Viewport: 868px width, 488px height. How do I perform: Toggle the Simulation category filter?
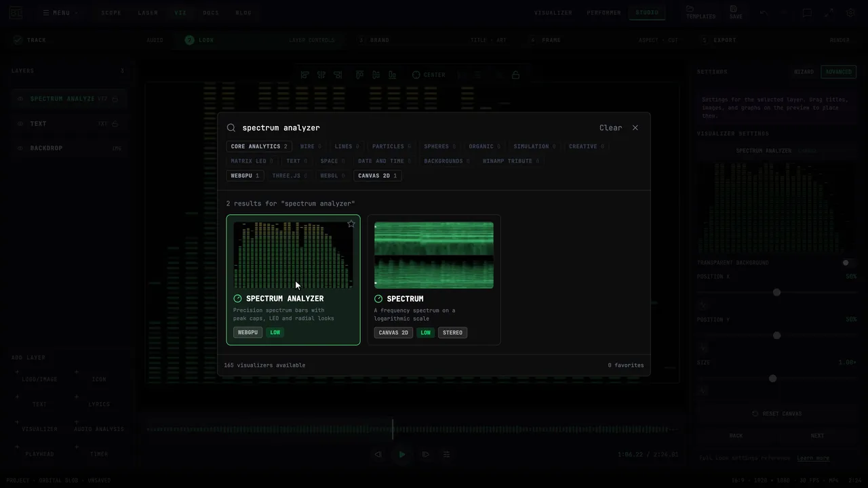[534, 146]
